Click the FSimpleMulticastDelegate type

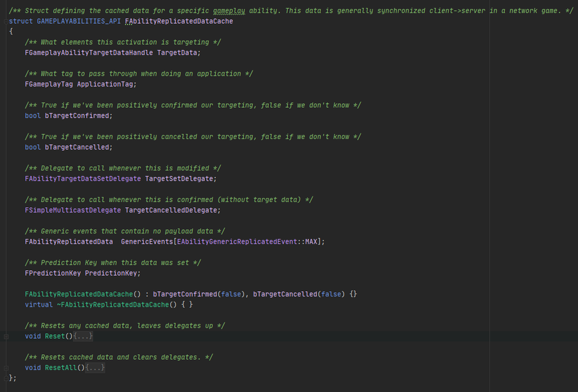click(73, 210)
